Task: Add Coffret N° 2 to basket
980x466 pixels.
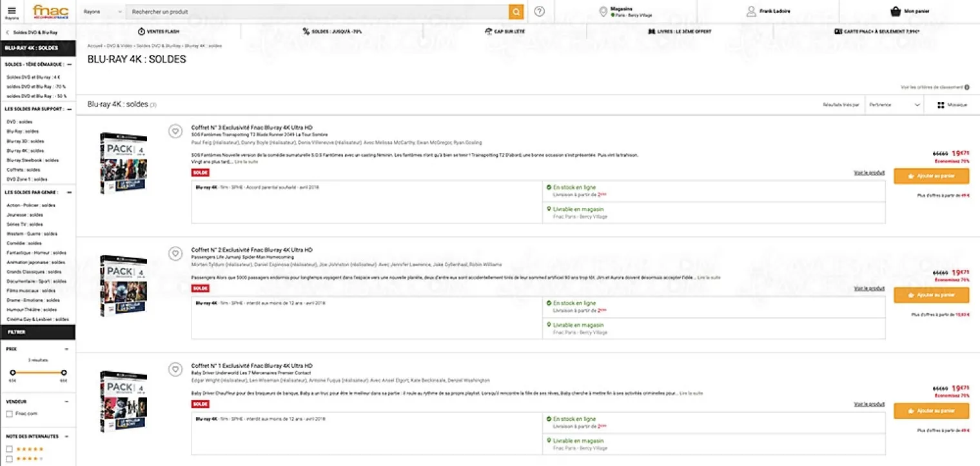Action: (x=931, y=295)
